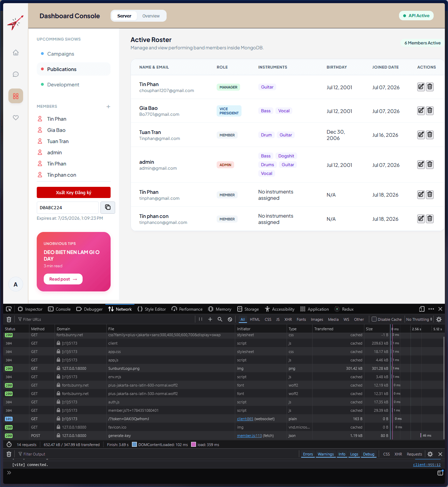Pause network recording in devtools

[201, 319]
